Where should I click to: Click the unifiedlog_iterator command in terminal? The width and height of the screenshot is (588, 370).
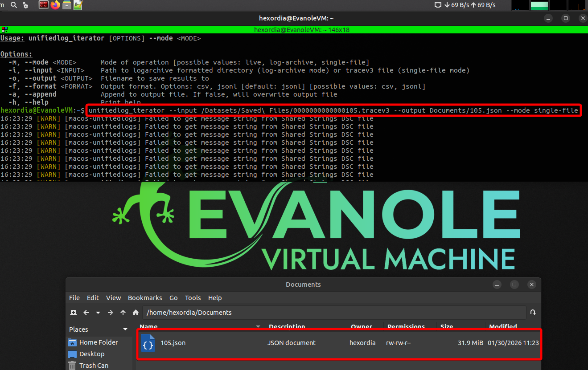(x=333, y=110)
